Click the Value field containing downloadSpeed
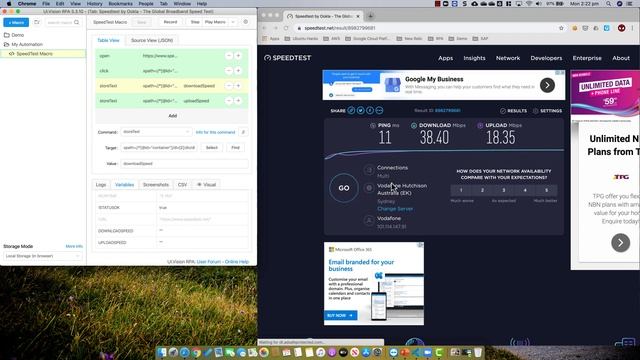The height and width of the screenshot is (360, 640). click(184, 163)
